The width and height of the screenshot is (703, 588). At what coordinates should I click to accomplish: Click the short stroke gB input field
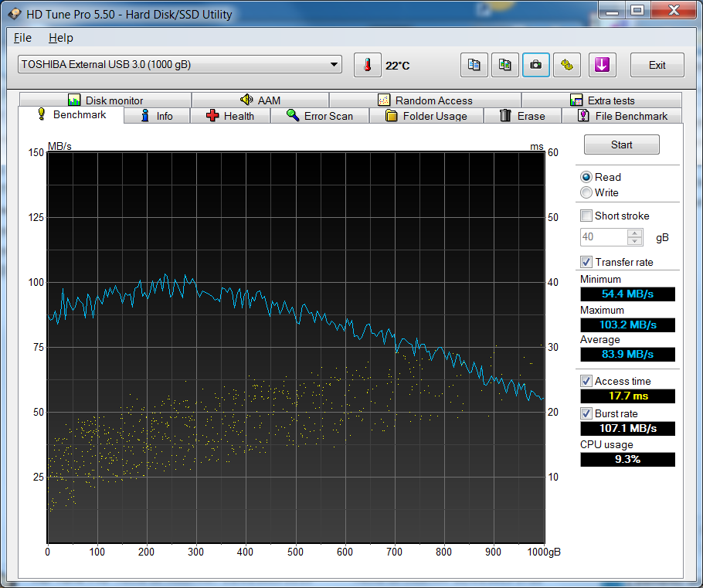pyautogui.click(x=603, y=236)
